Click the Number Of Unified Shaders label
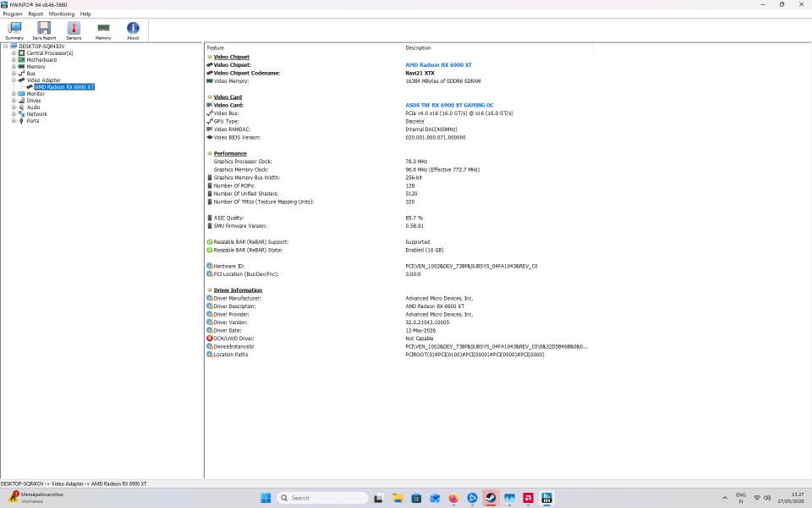The height and width of the screenshot is (508, 812). pyautogui.click(x=246, y=194)
